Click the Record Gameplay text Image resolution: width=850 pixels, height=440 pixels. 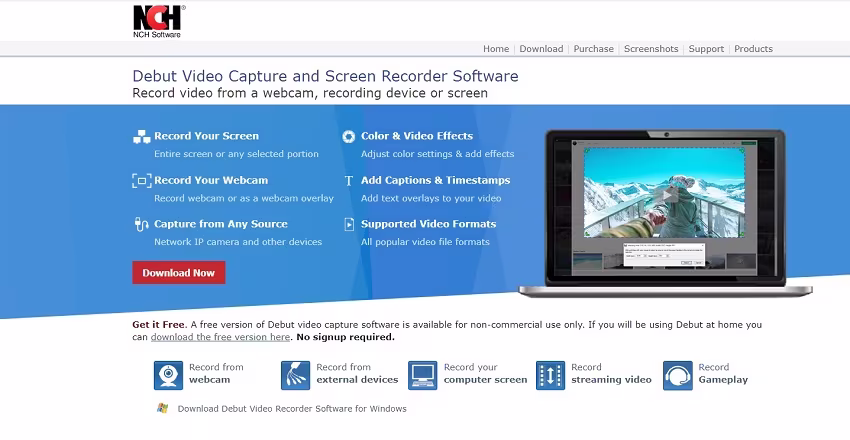723,373
